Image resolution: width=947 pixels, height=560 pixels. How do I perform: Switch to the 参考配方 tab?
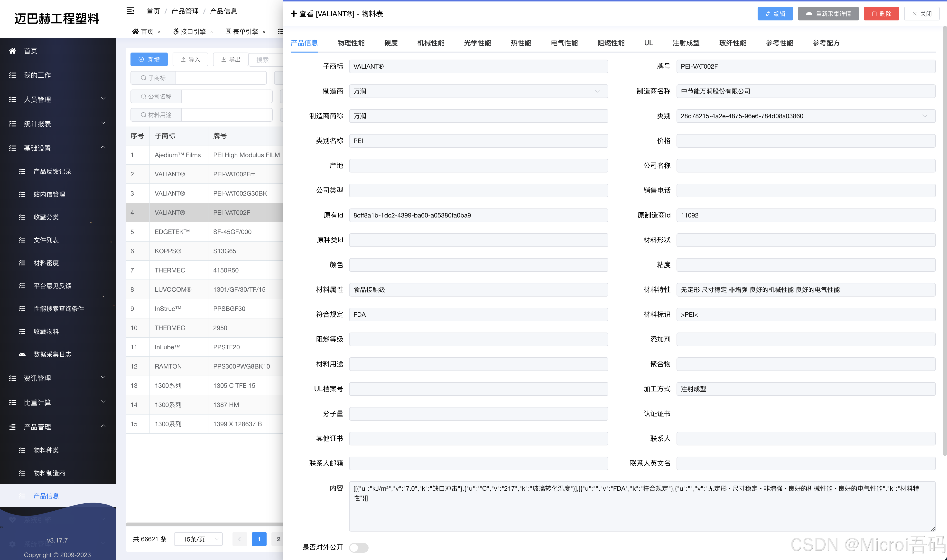(826, 43)
